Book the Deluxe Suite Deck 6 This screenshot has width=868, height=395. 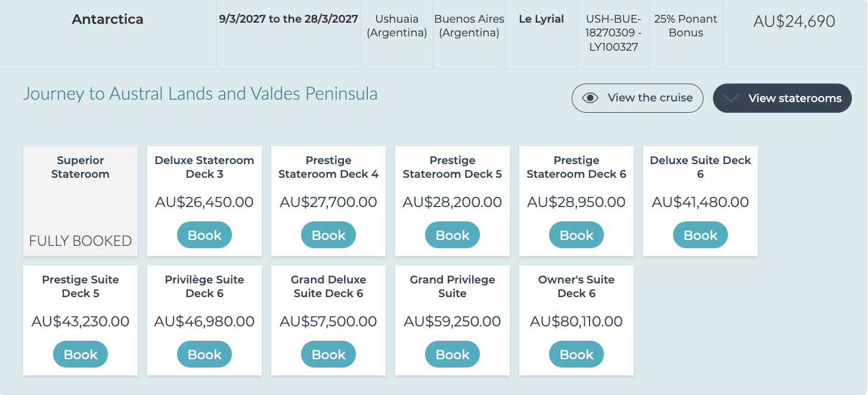[x=700, y=235]
